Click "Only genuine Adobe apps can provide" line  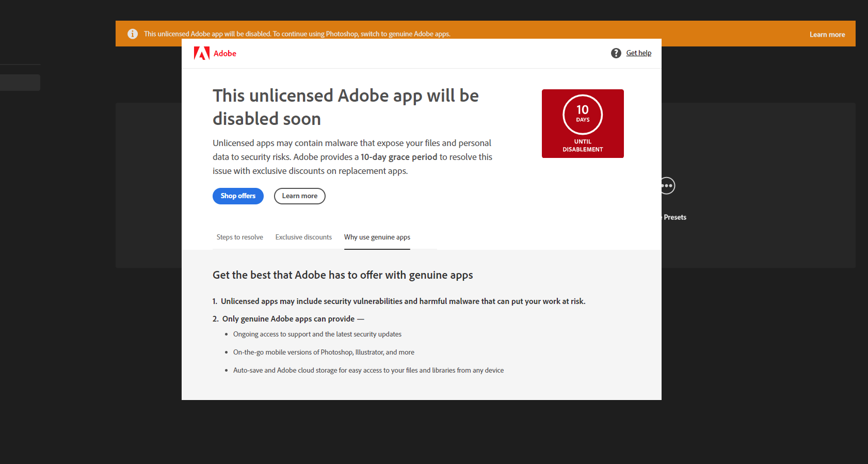[288, 319]
